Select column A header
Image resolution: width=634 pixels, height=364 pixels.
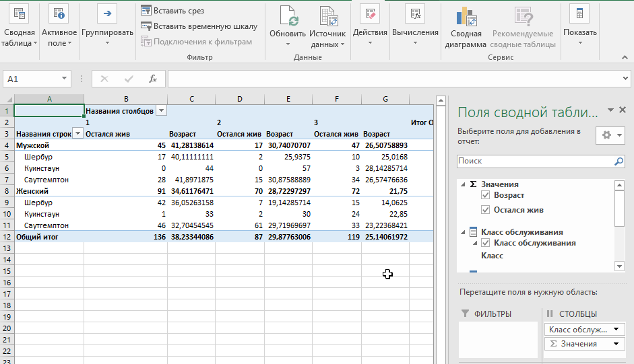pos(49,99)
